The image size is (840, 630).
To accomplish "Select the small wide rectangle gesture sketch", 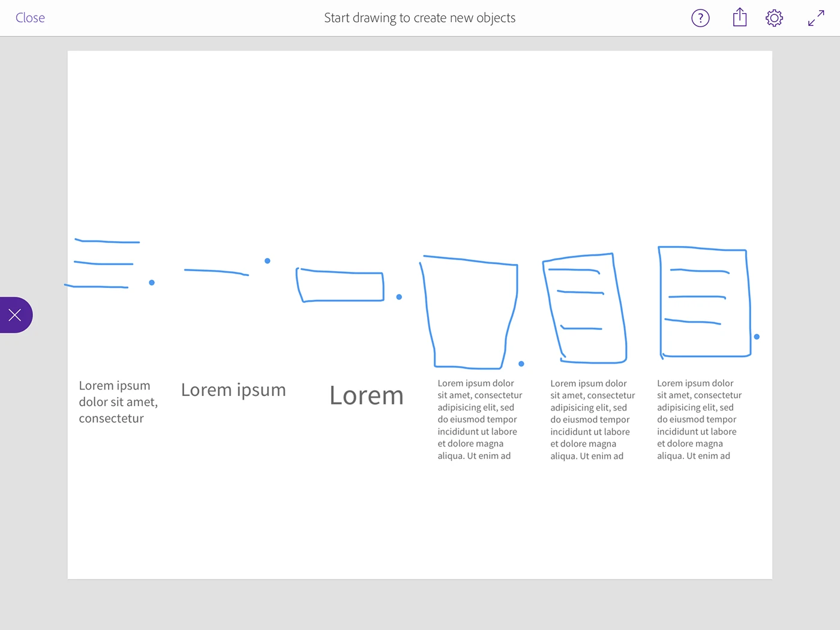I will coord(341,286).
